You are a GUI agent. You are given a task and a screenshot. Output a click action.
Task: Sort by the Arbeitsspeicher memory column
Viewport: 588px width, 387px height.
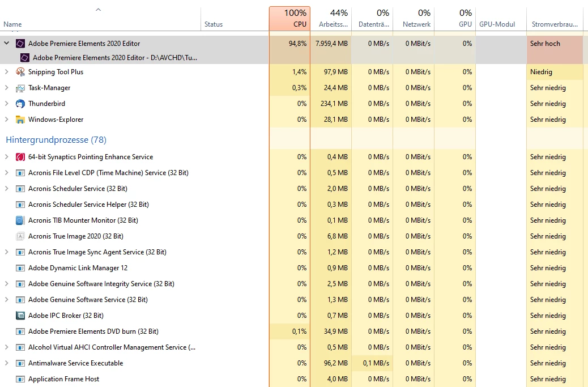click(331, 18)
